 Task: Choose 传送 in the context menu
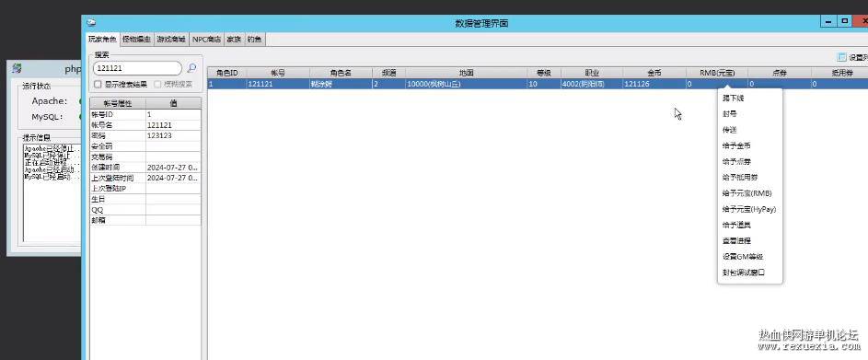click(749, 130)
